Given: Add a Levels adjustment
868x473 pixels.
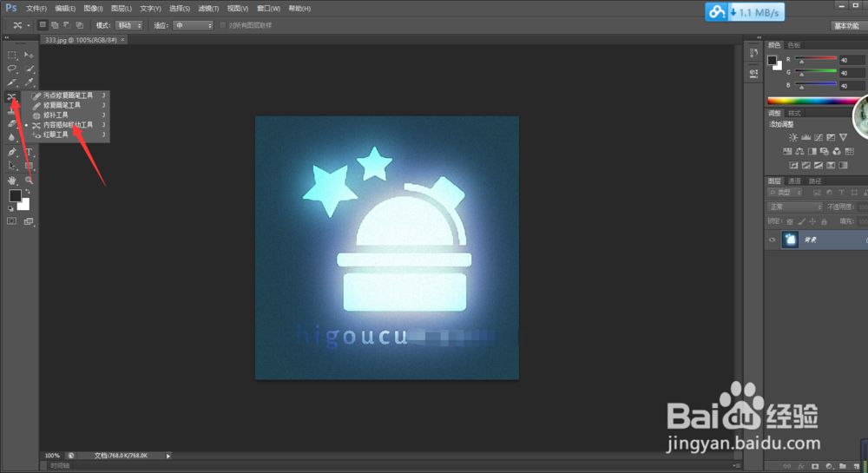Looking at the screenshot, I should click(806, 138).
